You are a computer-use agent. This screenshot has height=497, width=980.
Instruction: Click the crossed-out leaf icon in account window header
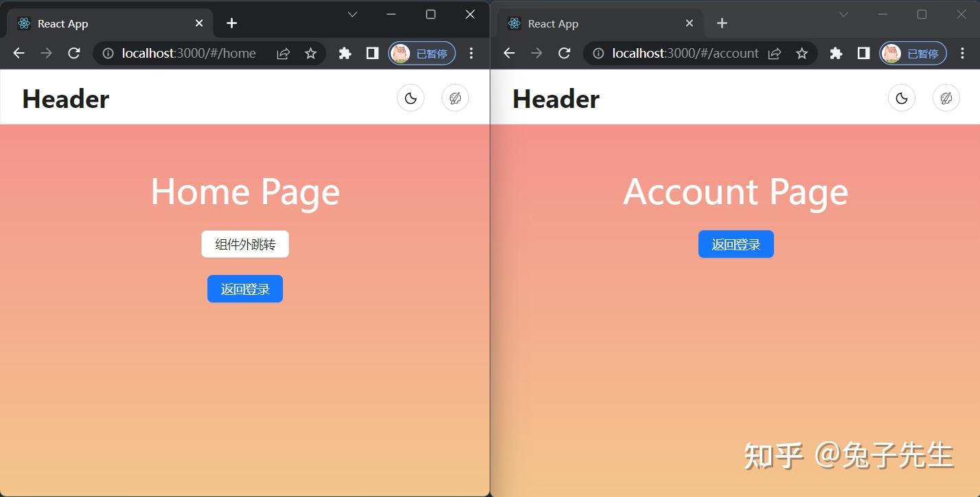(x=946, y=98)
